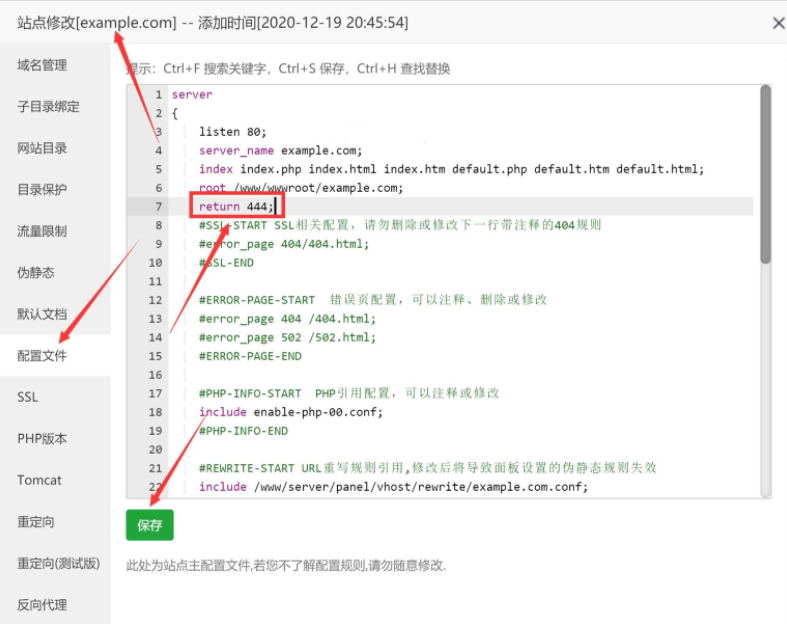Click line number 4 in the gutter
The width and height of the screenshot is (787, 624).
158,150
